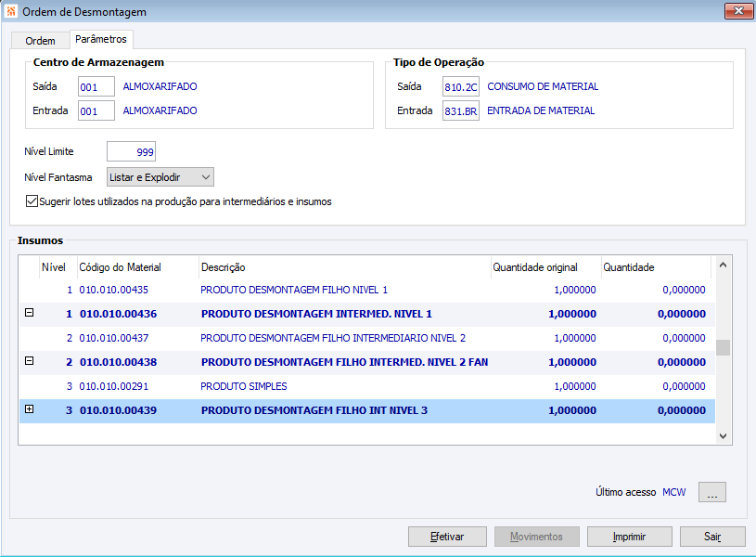Click the Sair button
756x557 pixels.
(x=712, y=537)
